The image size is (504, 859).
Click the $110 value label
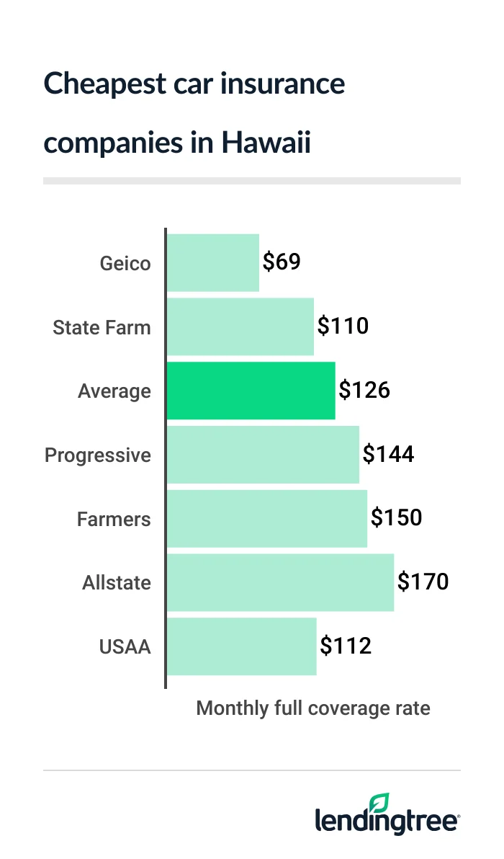pyautogui.click(x=343, y=326)
